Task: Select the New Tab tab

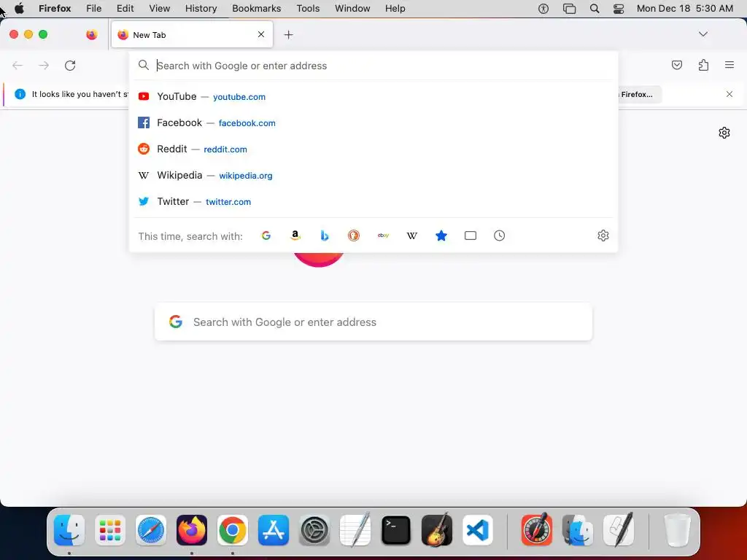Action: (192, 35)
